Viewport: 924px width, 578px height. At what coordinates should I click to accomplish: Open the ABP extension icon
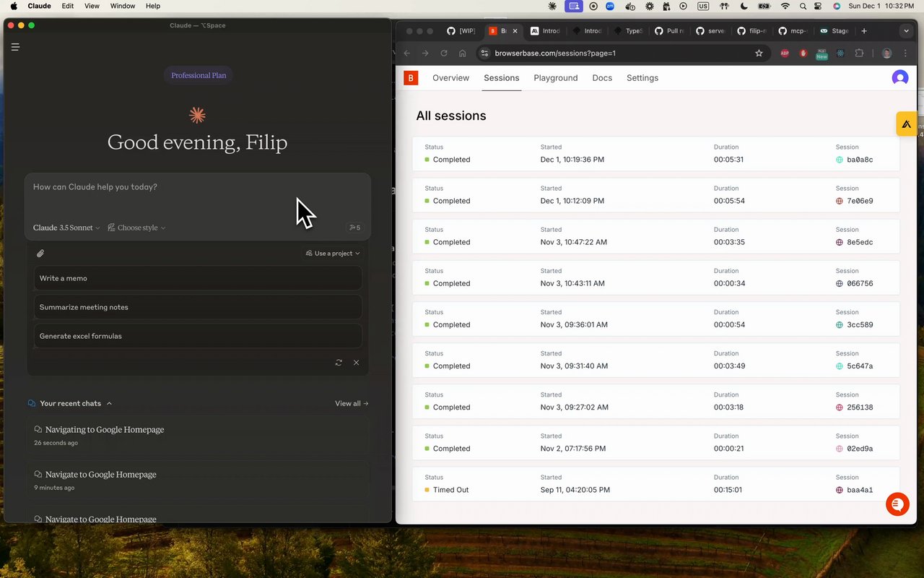click(x=785, y=53)
